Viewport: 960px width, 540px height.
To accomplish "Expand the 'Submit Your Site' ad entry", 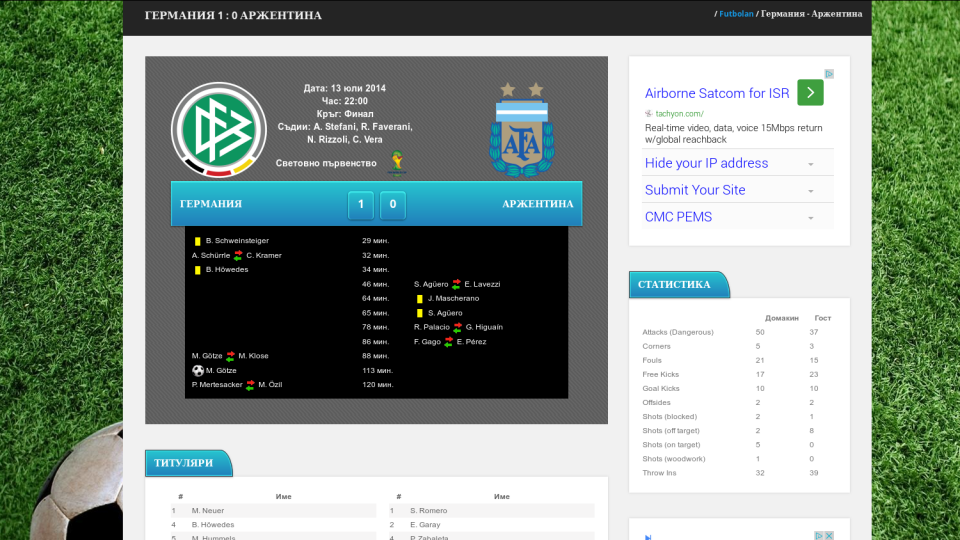I will click(x=811, y=191).
